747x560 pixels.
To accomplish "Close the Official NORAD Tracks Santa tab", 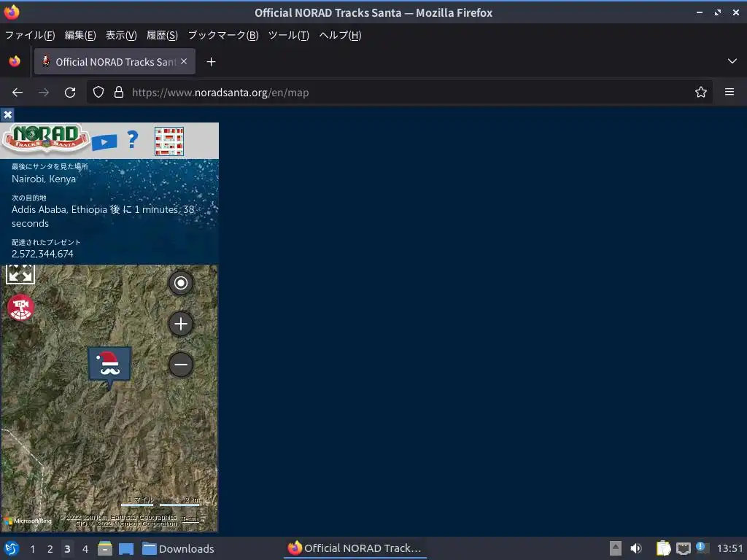I will (184, 61).
